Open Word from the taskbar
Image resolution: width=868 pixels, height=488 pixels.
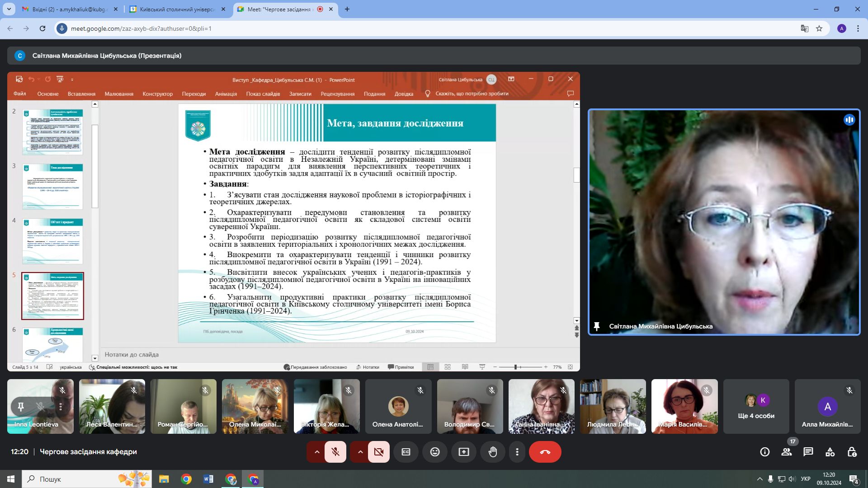[x=208, y=479]
